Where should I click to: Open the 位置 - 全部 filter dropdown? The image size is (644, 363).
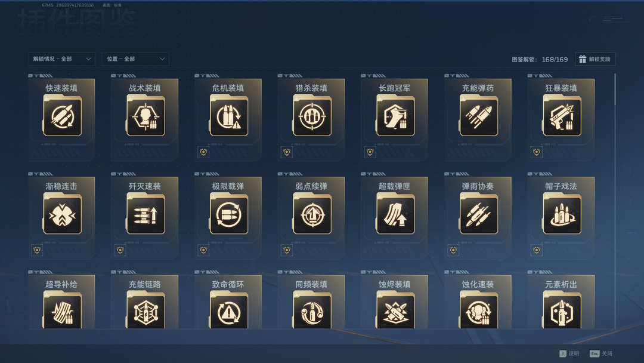point(135,59)
